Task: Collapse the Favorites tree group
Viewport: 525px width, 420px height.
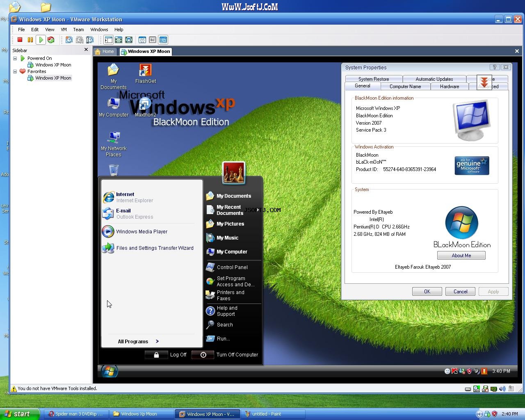Action: tap(15, 71)
